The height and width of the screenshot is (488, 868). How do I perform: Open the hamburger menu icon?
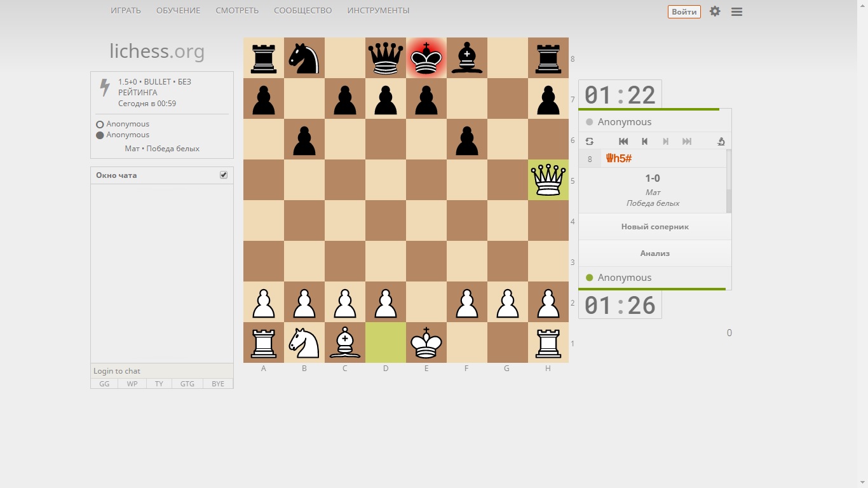pyautogui.click(x=736, y=11)
